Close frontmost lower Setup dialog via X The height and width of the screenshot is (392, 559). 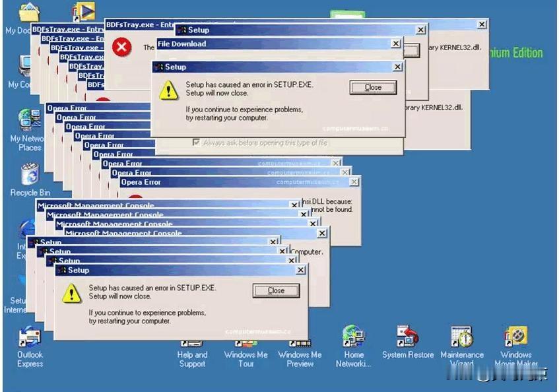pos(300,270)
